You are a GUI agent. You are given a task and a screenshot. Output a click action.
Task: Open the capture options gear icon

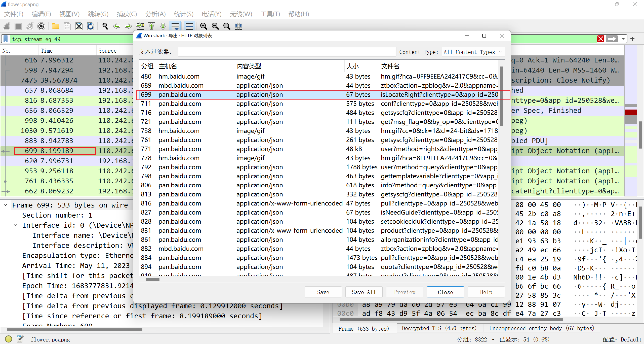pyautogui.click(x=41, y=26)
